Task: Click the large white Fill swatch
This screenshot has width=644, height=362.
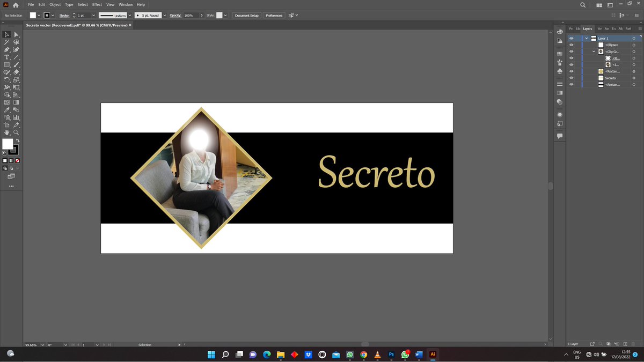Action: [8, 144]
